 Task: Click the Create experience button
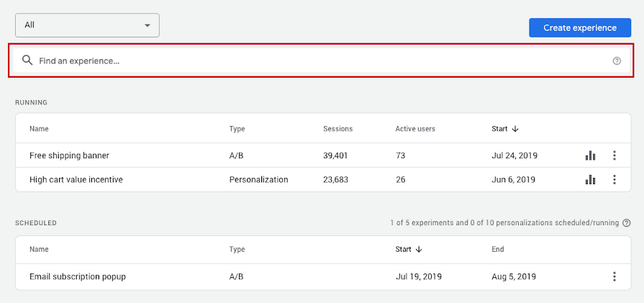click(580, 28)
